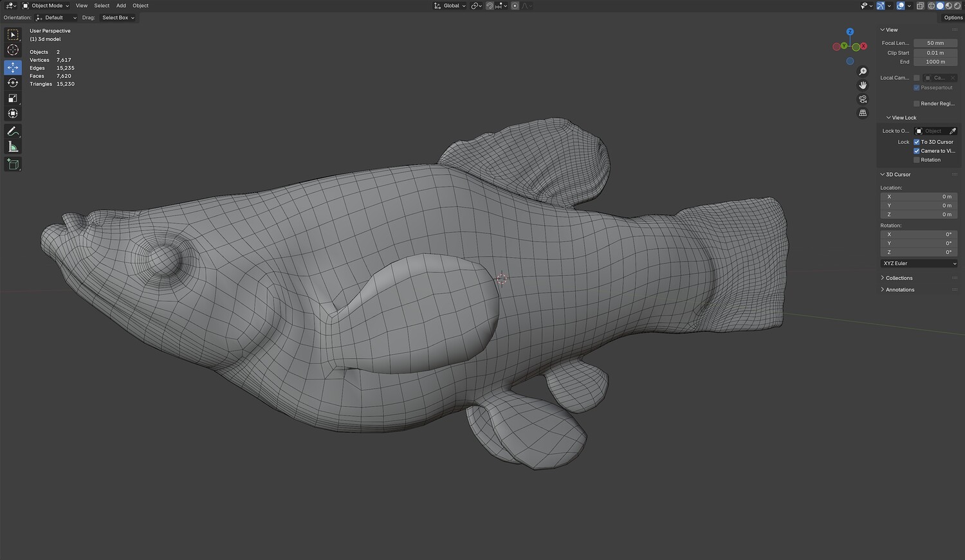Screen dimensions: 965x560
Task: Open the Object menu
Action: coord(140,6)
